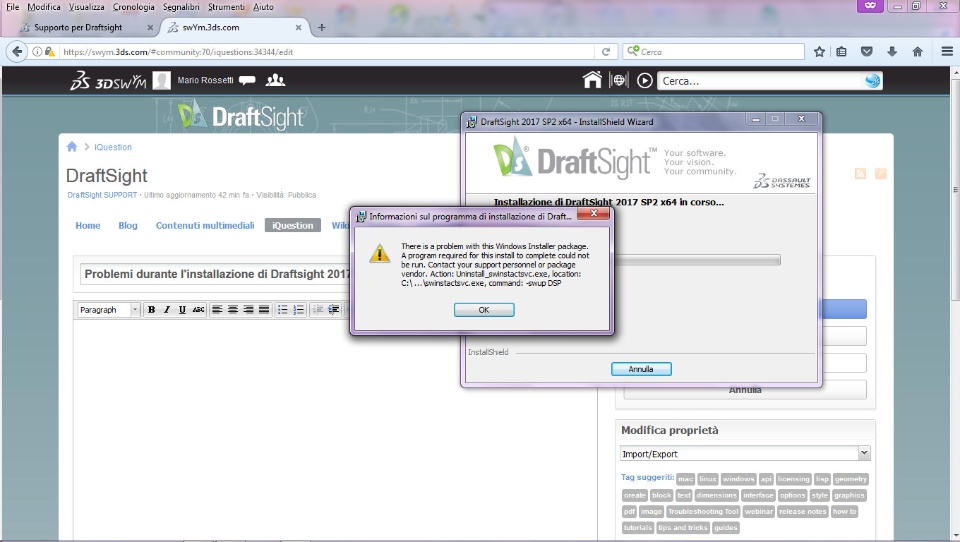This screenshot has width=960, height=542.
Task: Center align text in the editor
Action: [x=233, y=310]
